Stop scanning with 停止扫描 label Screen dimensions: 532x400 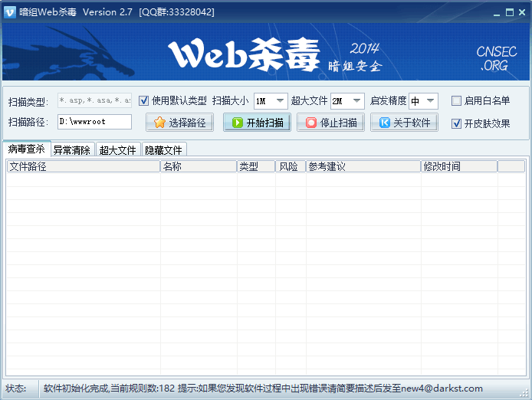[x=339, y=123]
